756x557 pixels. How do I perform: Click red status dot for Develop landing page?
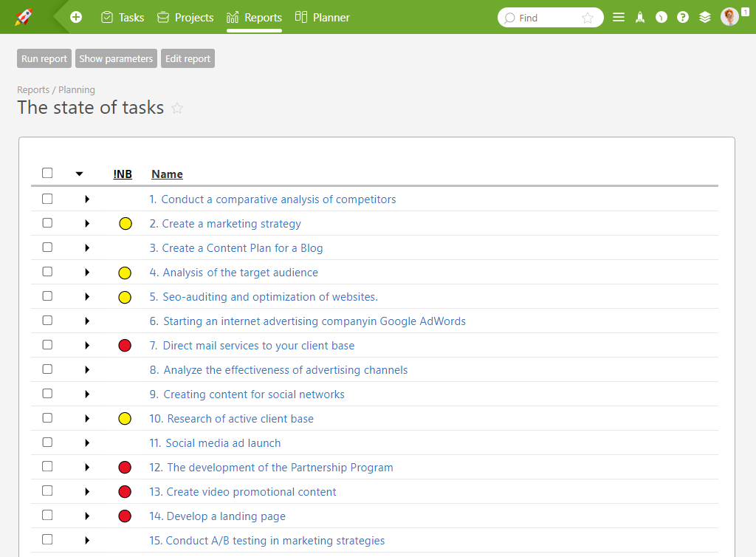point(125,516)
